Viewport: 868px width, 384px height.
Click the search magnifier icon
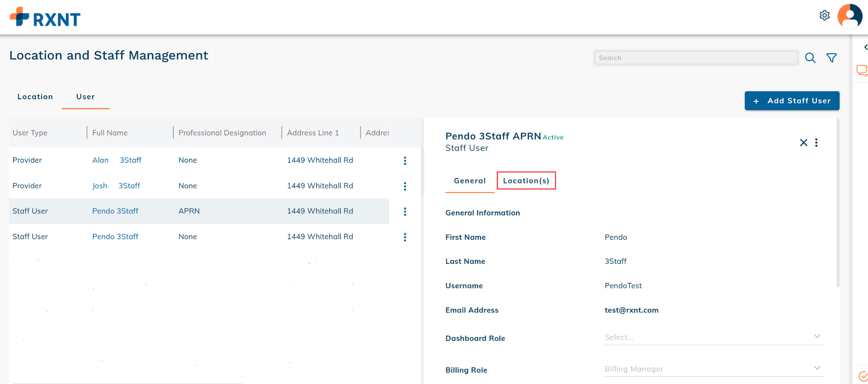pos(810,58)
